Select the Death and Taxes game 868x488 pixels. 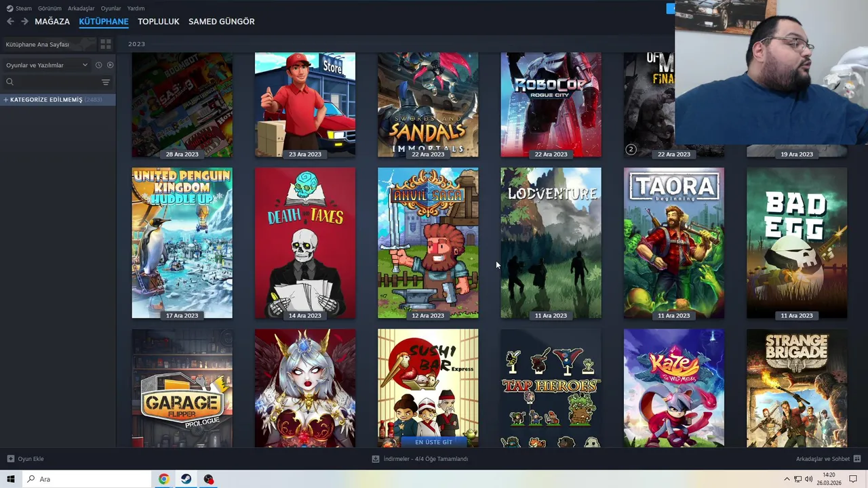tap(305, 243)
